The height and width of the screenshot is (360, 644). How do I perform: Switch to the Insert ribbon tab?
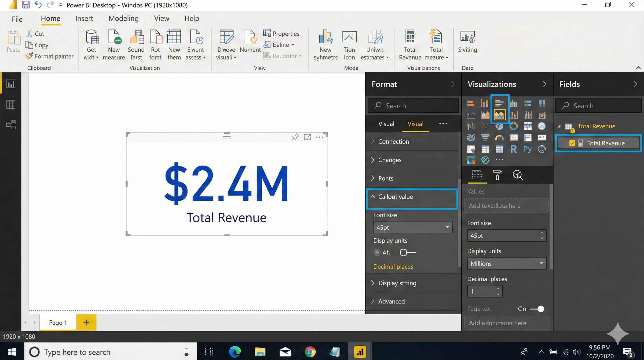coord(84,19)
